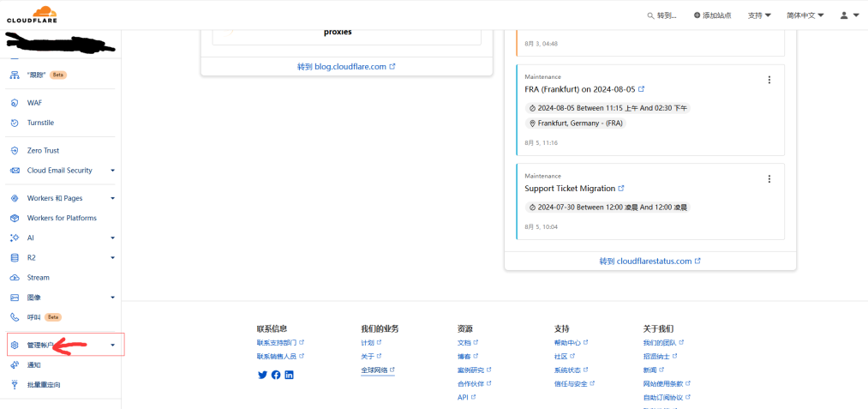
Task: Select 通知 in the sidebar menu
Action: pyautogui.click(x=33, y=364)
